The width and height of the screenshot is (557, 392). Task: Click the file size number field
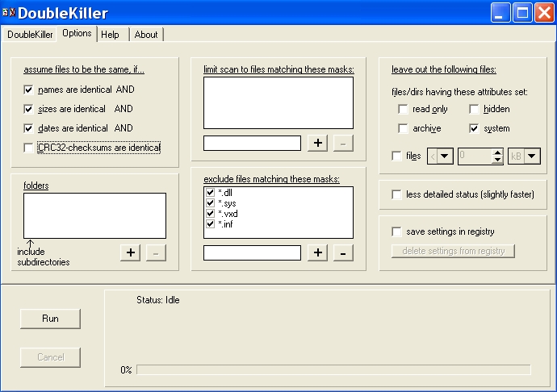[475, 156]
